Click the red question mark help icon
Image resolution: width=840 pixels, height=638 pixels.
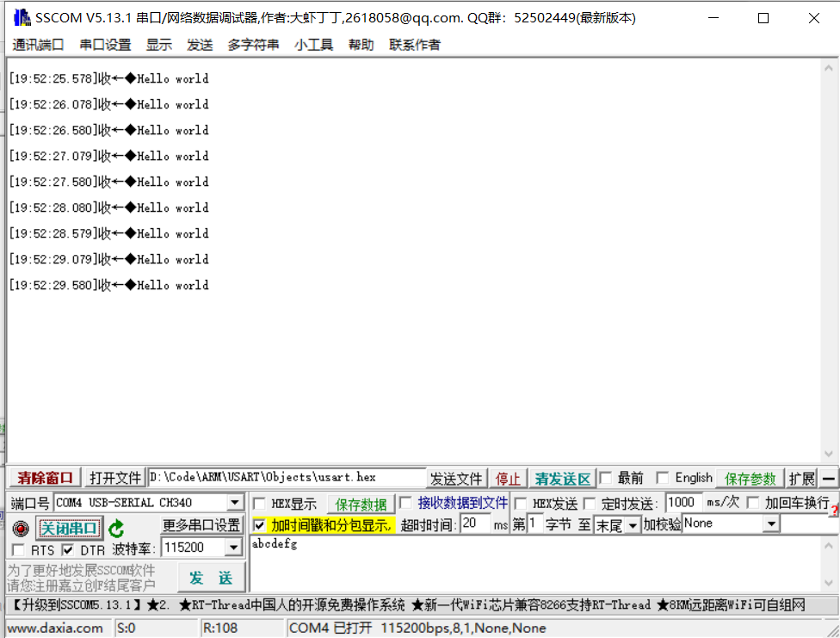[835, 510]
